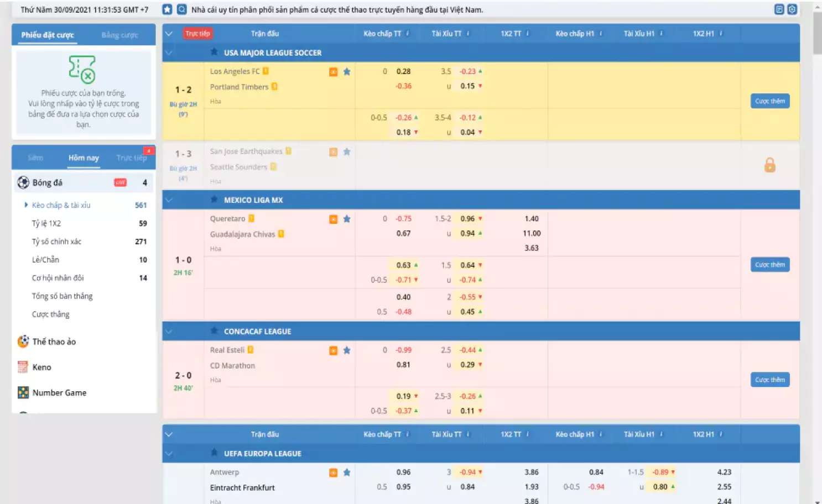The width and height of the screenshot is (822, 504).
Task: Collapse the USA Major League Soccer section
Action: point(169,53)
